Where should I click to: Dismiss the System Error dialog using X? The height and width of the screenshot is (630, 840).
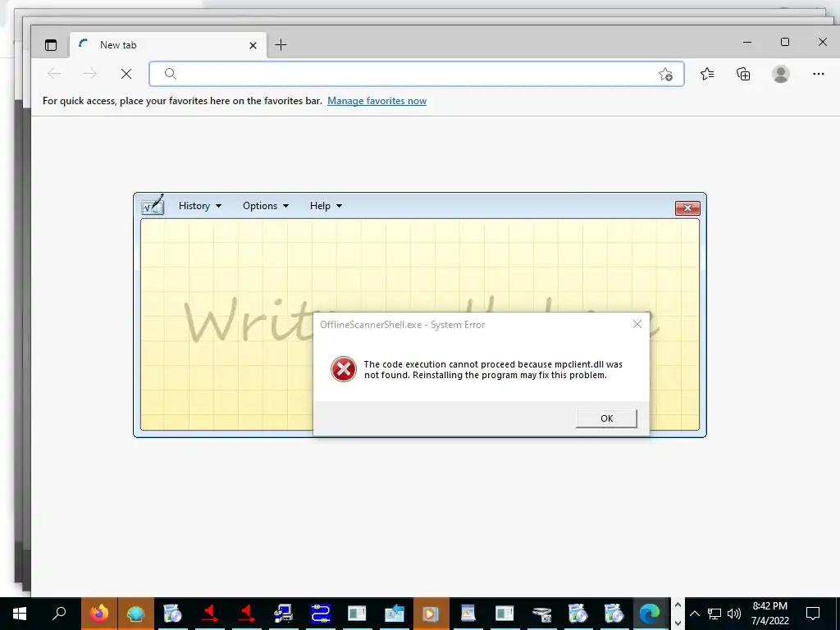pyautogui.click(x=637, y=324)
